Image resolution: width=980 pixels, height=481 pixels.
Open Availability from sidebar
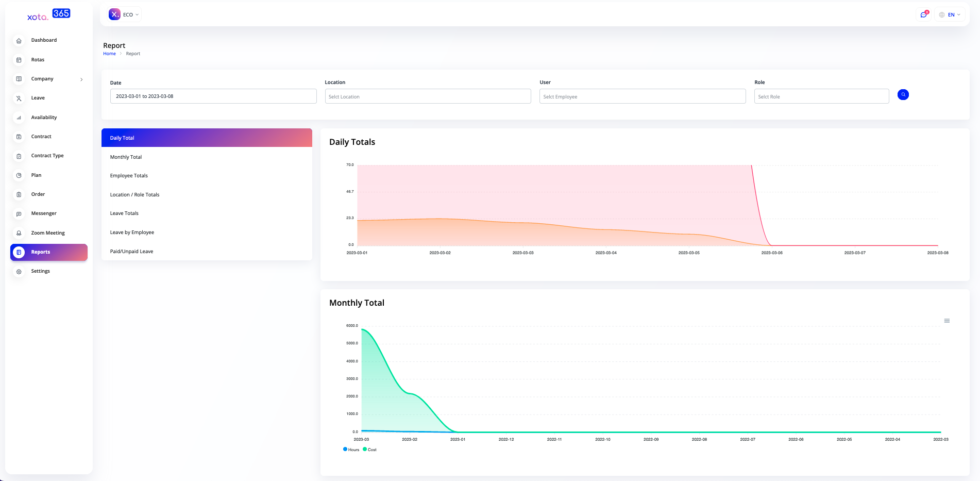tap(44, 118)
